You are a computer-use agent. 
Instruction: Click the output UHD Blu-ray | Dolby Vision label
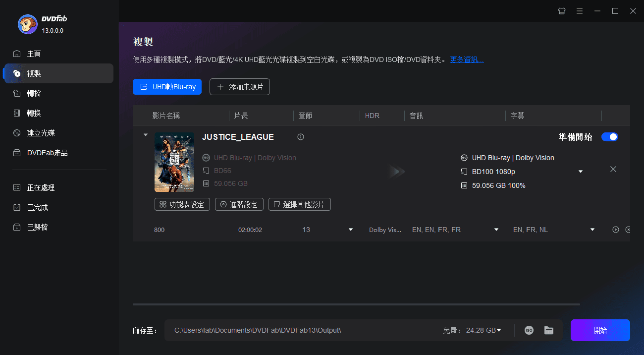513,158
